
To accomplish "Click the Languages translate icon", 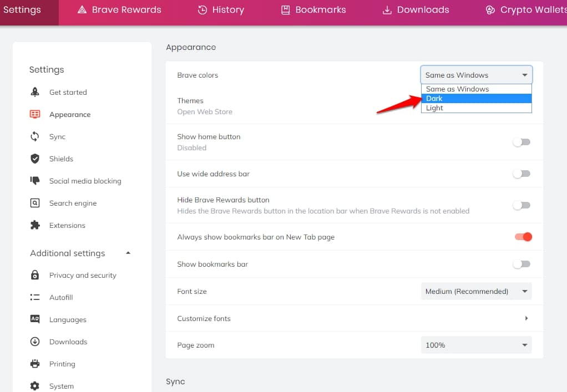I will click(35, 319).
